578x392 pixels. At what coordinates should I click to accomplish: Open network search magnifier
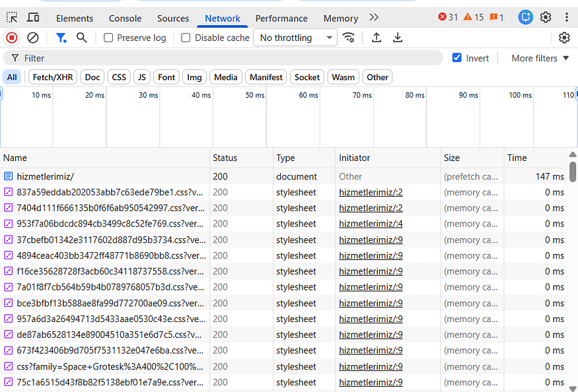81,38
